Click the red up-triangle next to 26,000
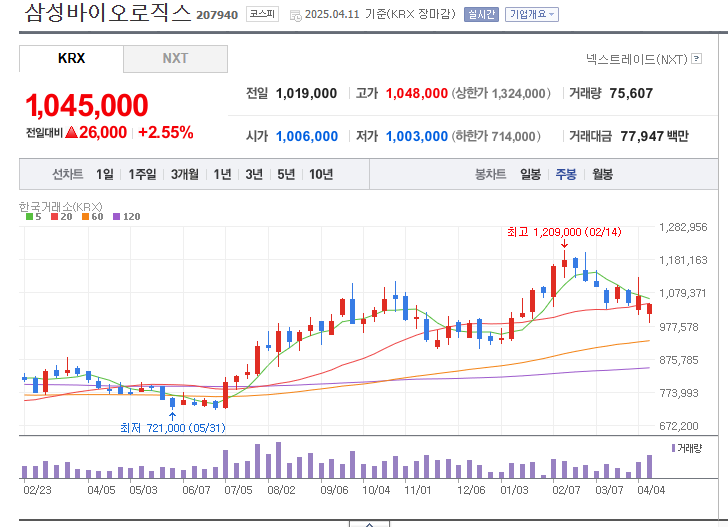This screenshot has width=728, height=527. [x=72, y=132]
